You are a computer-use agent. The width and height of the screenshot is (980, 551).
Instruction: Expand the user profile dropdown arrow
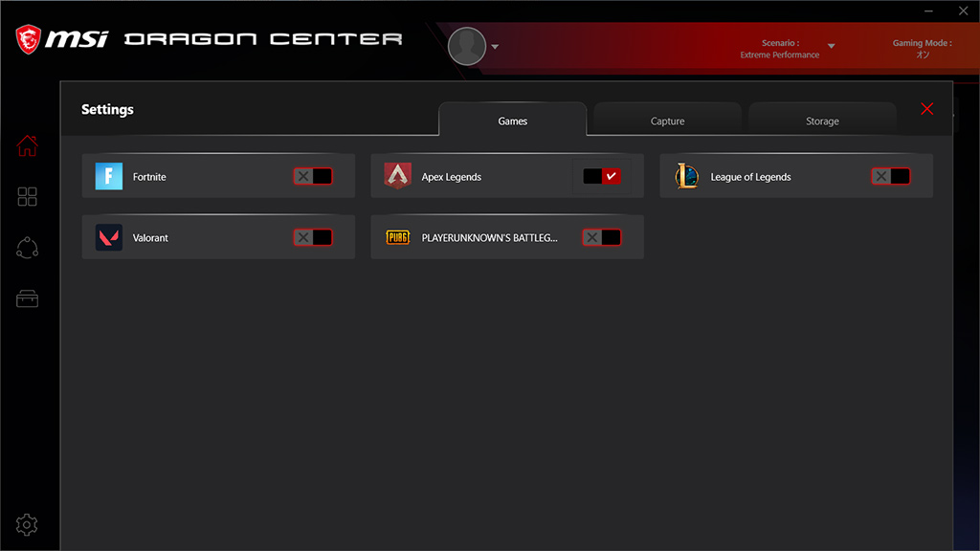click(x=495, y=47)
